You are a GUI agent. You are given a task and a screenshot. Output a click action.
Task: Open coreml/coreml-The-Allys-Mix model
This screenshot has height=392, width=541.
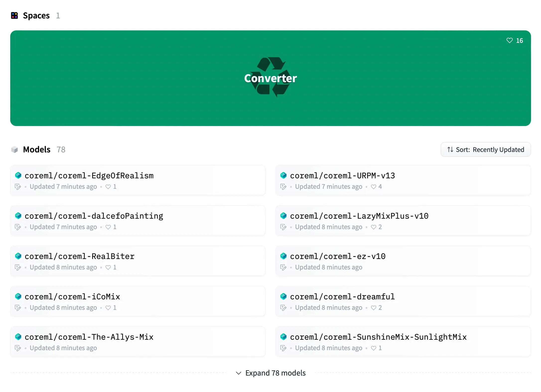pos(138,342)
